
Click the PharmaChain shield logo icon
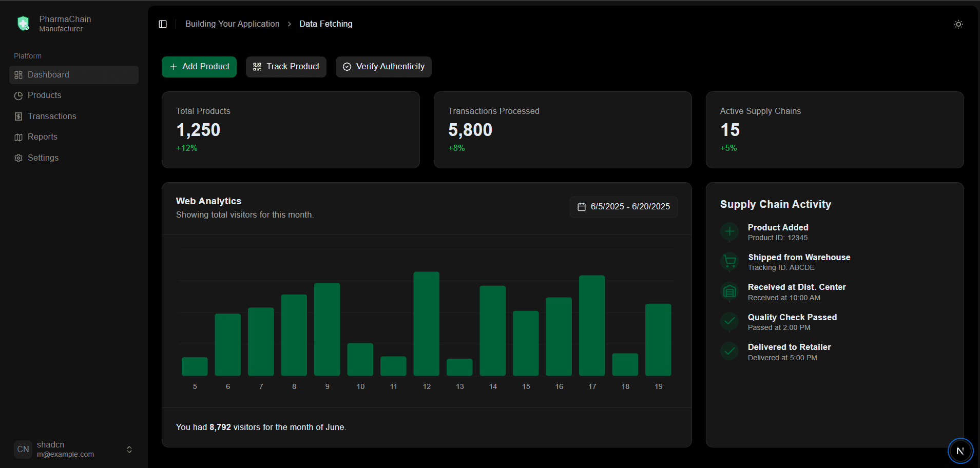click(23, 24)
